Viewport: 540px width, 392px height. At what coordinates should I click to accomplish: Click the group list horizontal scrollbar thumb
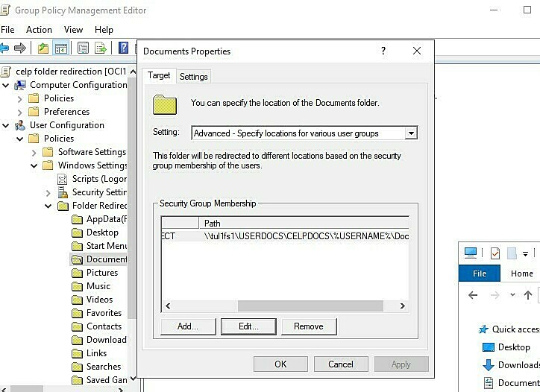pos(310,306)
